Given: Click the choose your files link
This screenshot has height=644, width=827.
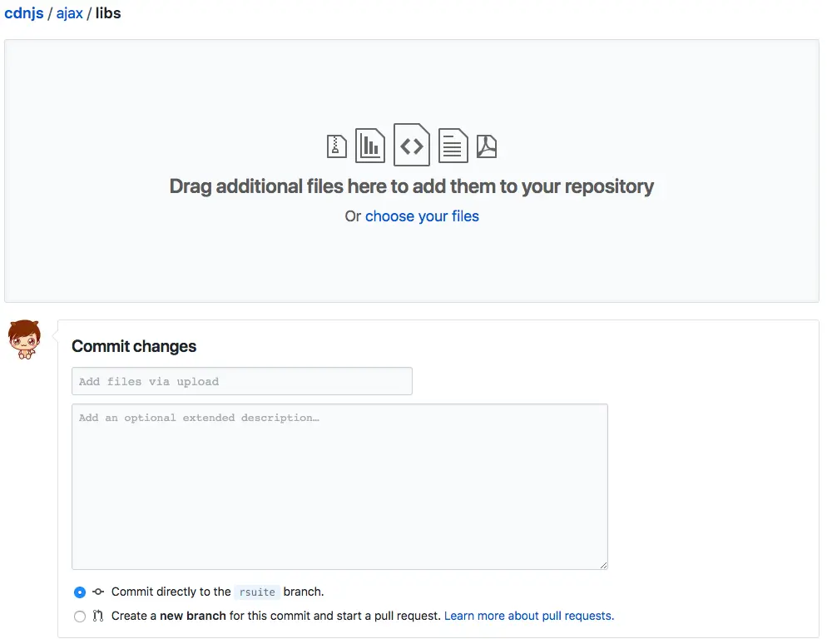Looking at the screenshot, I should (x=422, y=216).
